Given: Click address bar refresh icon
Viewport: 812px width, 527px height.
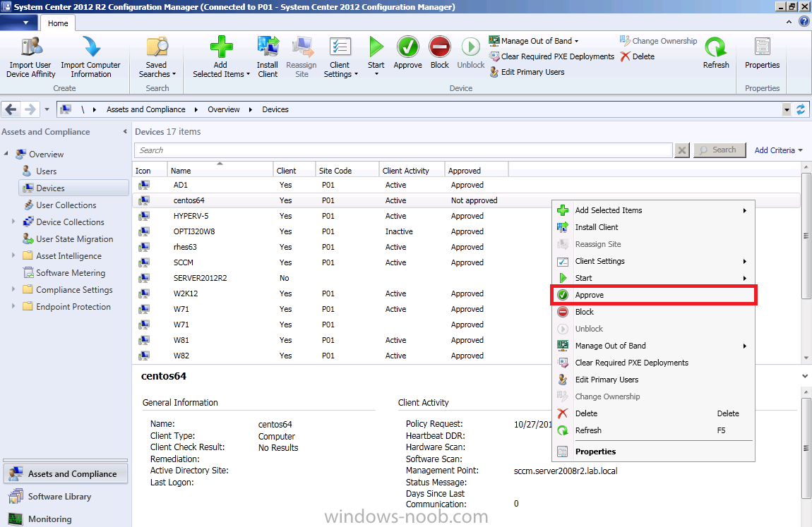Looking at the screenshot, I should (x=801, y=109).
